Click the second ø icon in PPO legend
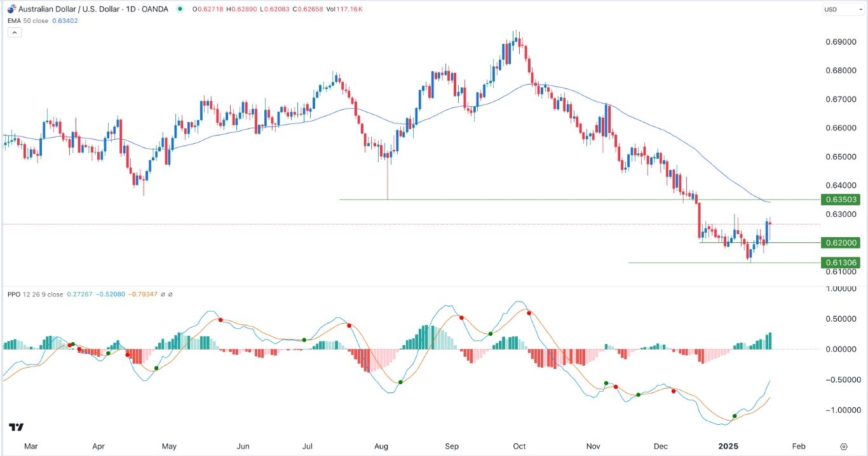868x456 pixels. coord(170,294)
